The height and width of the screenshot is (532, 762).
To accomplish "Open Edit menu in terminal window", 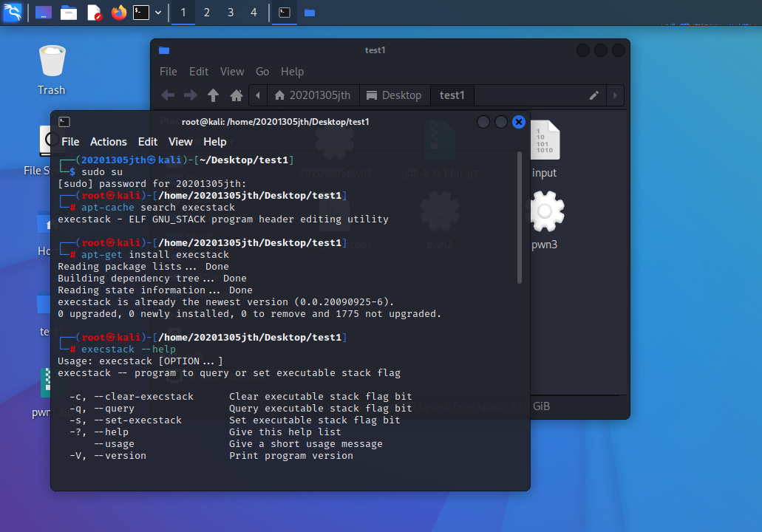I will coord(148,142).
